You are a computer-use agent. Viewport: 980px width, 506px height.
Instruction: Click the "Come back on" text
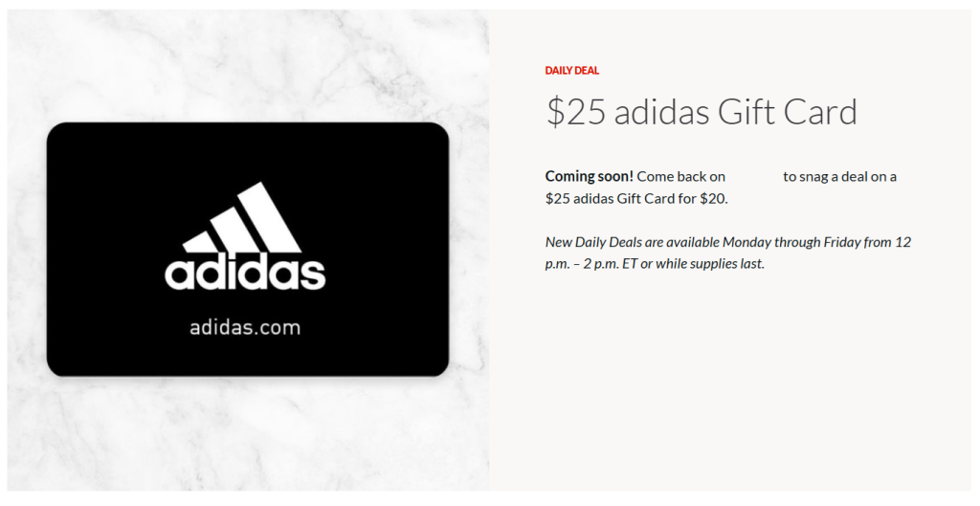[x=680, y=176]
